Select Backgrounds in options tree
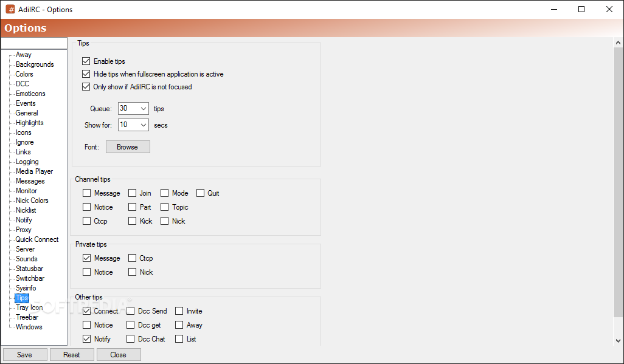 point(35,64)
